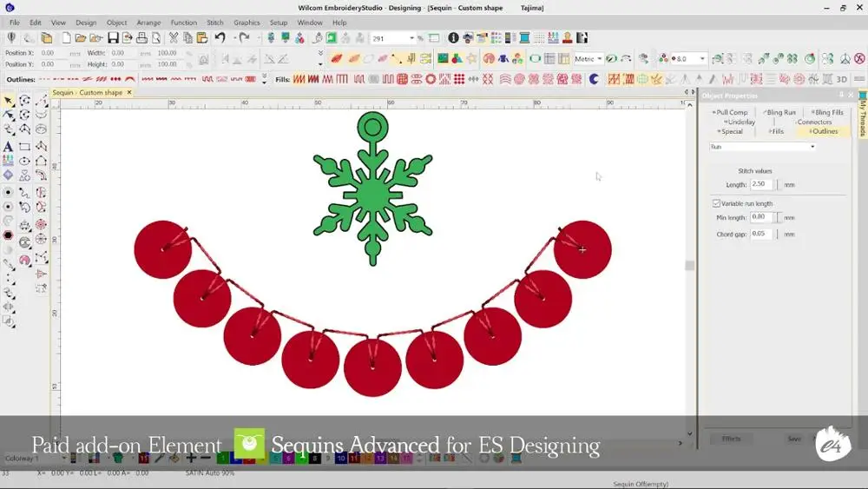Click the crescent moon fill icon
This screenshot has height=489, width=868.
click(x=594, y=79)
